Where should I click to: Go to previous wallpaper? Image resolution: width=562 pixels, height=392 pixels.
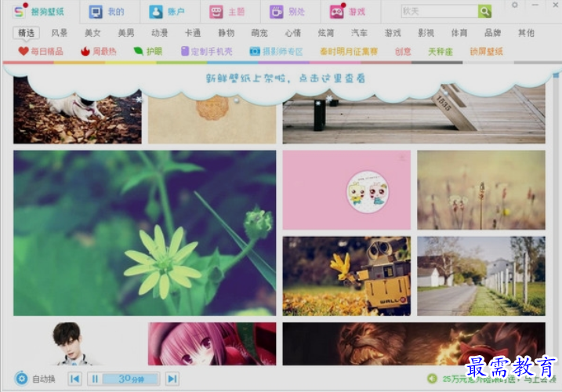tap(75, 379)
